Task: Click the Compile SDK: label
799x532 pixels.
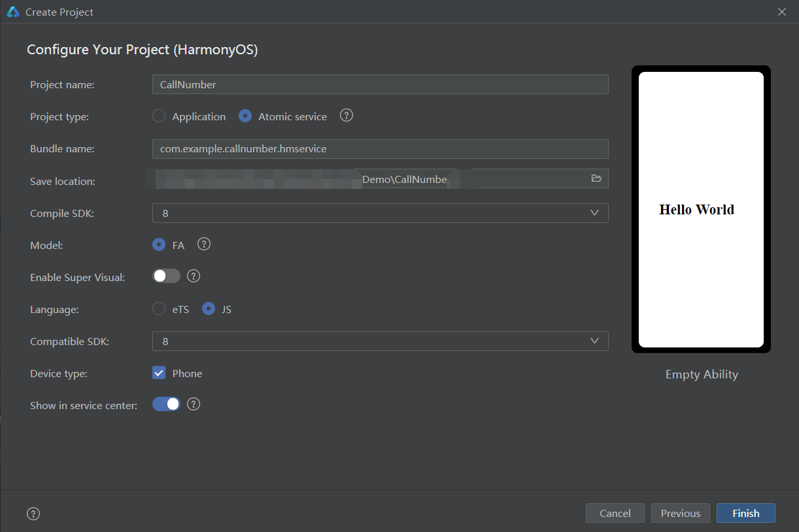Action: [62, 213]
